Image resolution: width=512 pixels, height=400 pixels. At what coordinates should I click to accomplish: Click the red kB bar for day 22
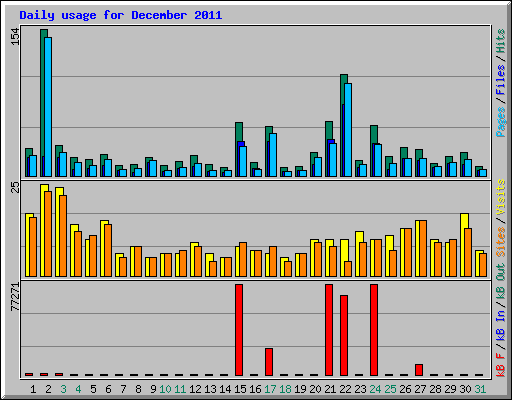point(344,335)
